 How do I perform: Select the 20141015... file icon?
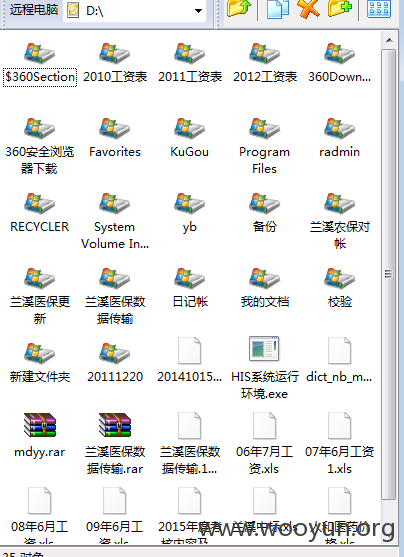point(189,351)
